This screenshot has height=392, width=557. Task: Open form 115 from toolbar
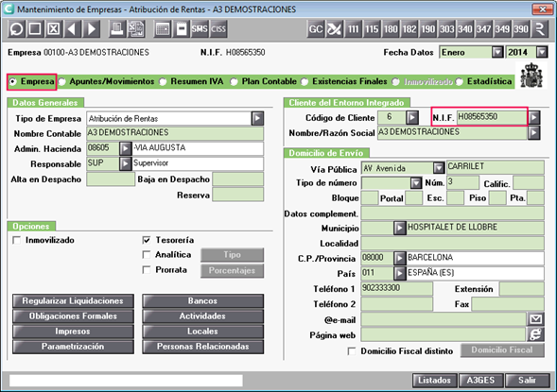pyautogui.click(x=372, y=28)
